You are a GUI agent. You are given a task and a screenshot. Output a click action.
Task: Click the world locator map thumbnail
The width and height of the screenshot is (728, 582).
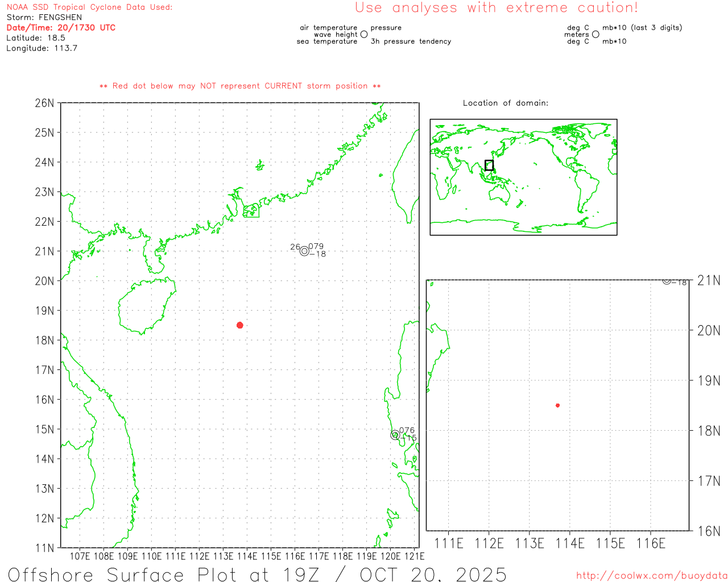point(523,177)
